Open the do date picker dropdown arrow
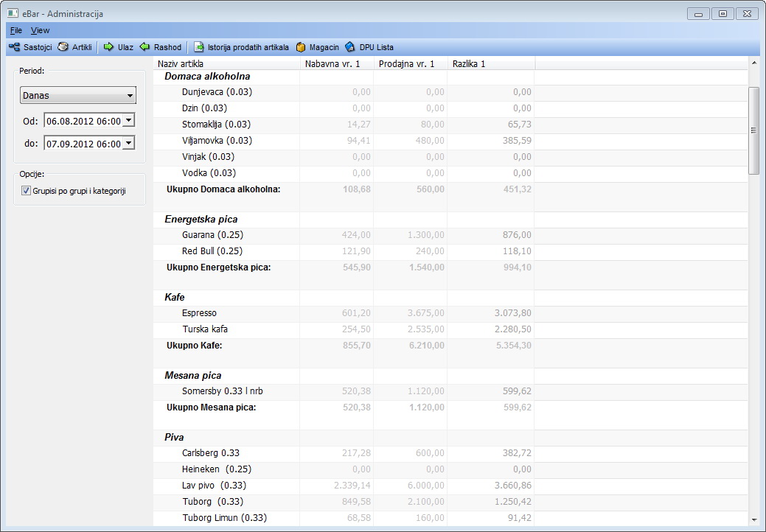The width and height of the screenshot is (766, 532). [128, 143]
